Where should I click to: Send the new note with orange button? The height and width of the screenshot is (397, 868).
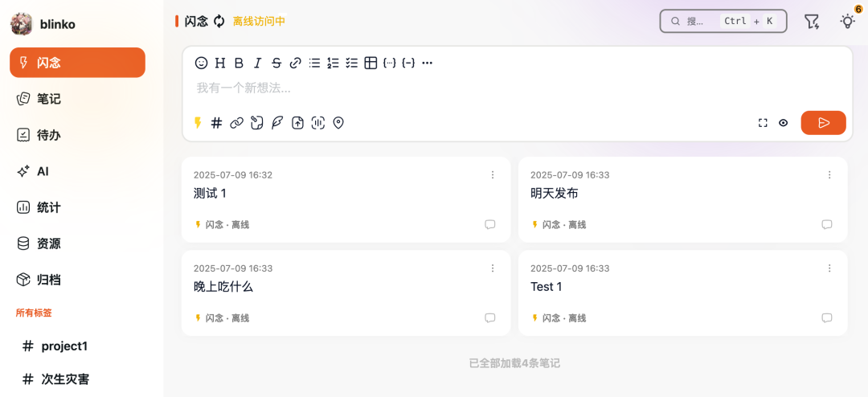point(823,123)
